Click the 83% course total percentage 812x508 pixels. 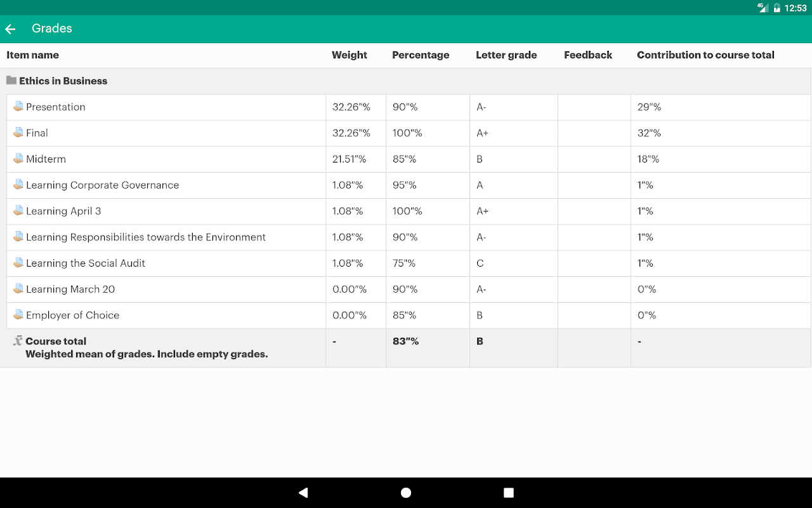click(x=406, y=341)
